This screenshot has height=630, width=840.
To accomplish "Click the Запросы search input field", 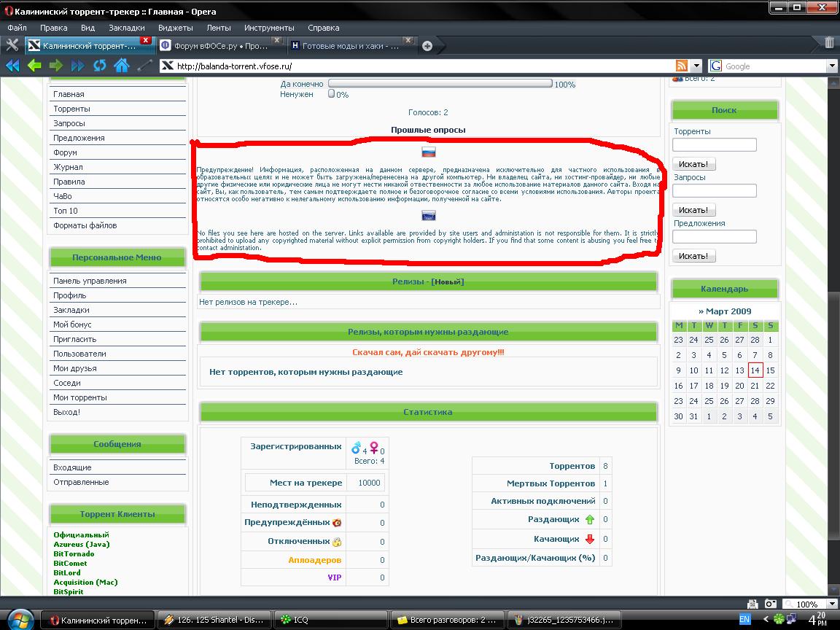I will click(x=714, y=191).
